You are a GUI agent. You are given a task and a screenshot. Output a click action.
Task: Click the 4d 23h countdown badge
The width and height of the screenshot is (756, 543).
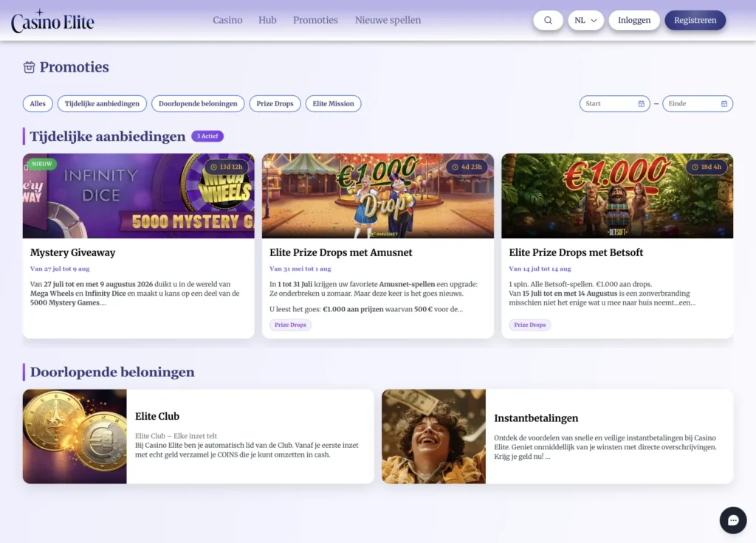coord(467,167)
